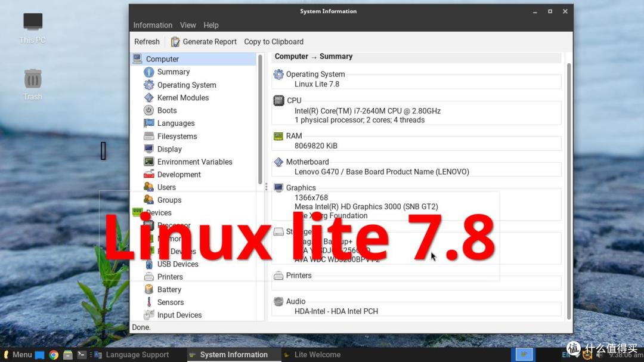This screenshot has width=644, height=362.
Task: Select the Trash desktop icon
Action: [32, 85]
